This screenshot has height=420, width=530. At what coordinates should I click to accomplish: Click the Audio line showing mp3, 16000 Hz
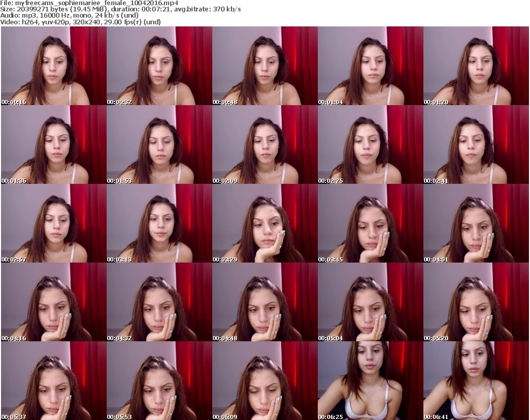(69, 16)
